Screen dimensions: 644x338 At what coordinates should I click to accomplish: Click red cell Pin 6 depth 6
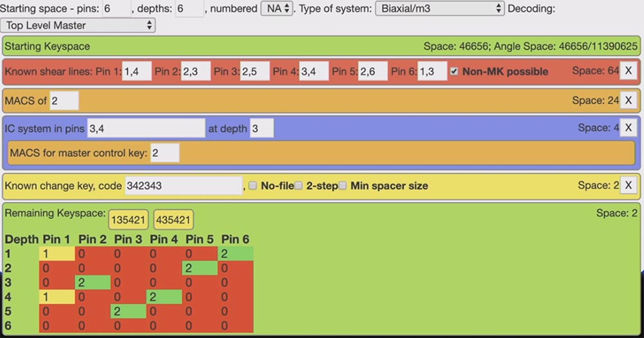click(x=236, y=325)
